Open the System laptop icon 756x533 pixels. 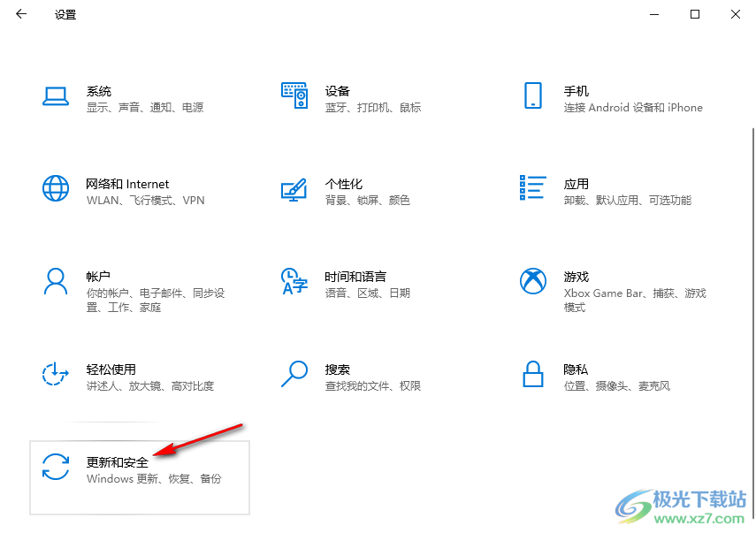pos(56,95)
